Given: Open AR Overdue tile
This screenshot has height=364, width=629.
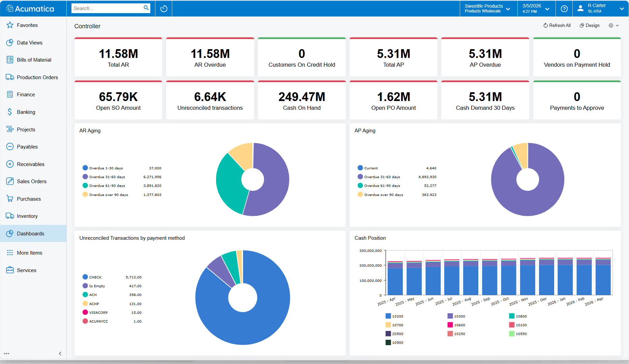Looking at the screenshot, I should tap(210, 57).
